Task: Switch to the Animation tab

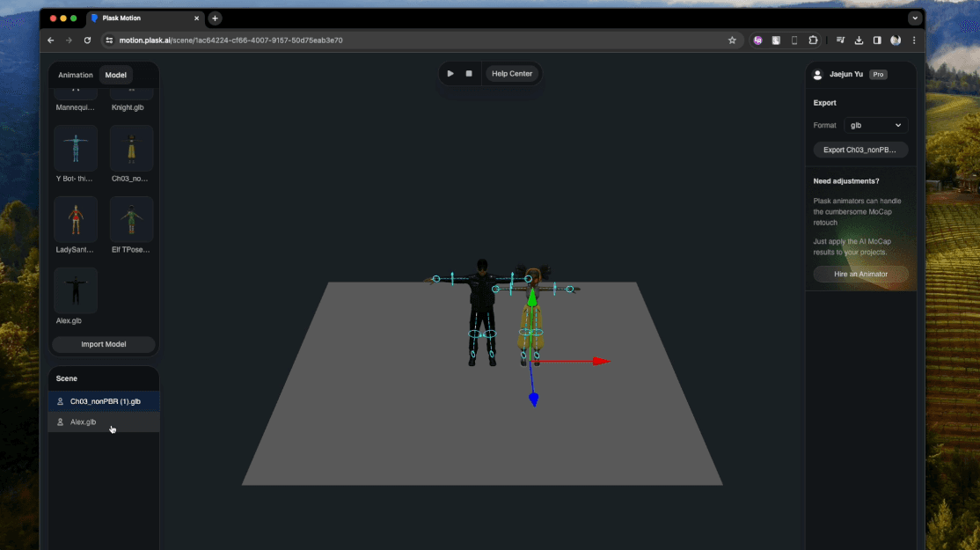Action: tap(75, 75)
